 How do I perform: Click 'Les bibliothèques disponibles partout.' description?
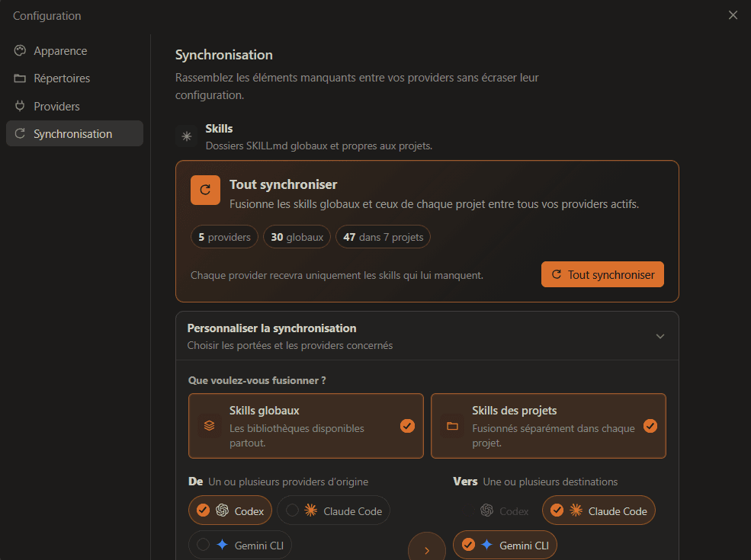tap(297, 436)
